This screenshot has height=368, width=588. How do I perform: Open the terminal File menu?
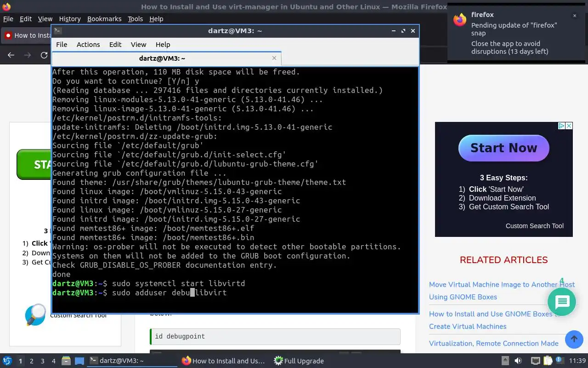[x=62, y=45]
